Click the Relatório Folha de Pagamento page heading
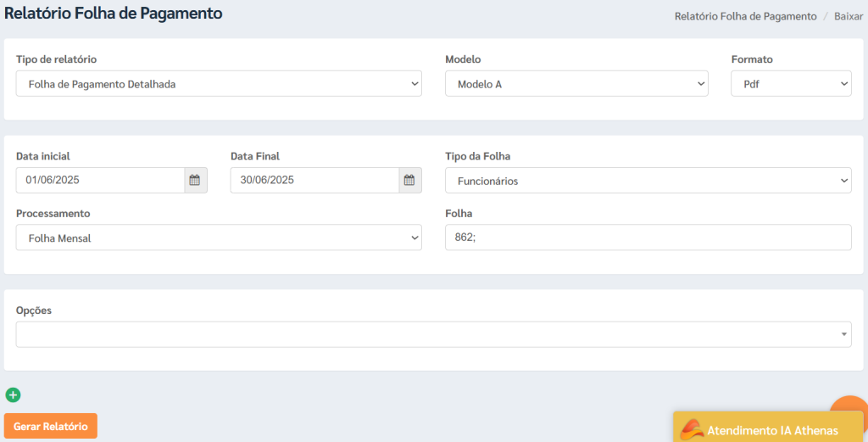 tap(114, 13)
